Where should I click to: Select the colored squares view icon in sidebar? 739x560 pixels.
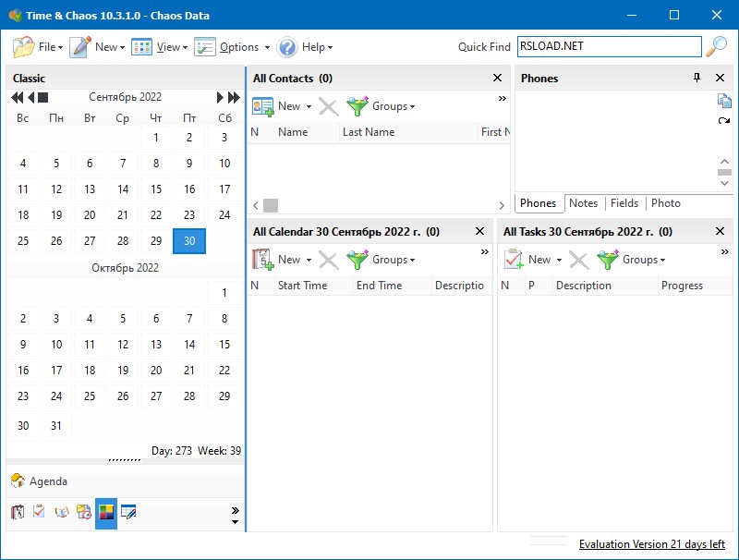pos(106,512)
